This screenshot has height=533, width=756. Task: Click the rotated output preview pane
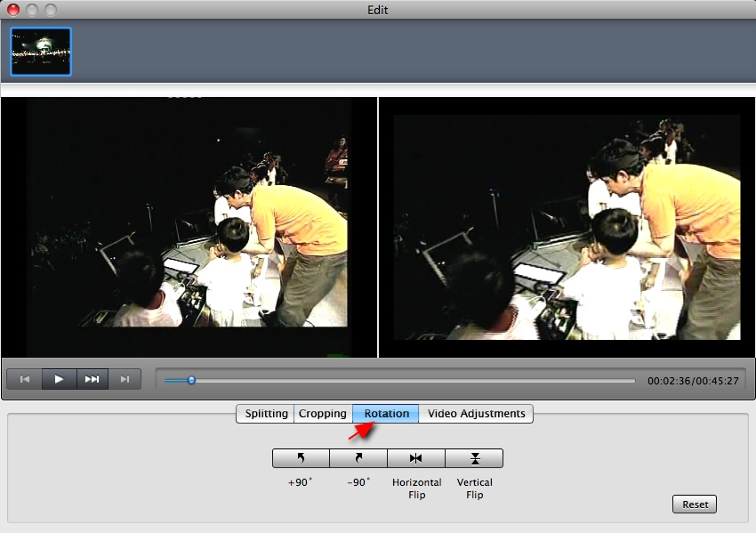567,227
